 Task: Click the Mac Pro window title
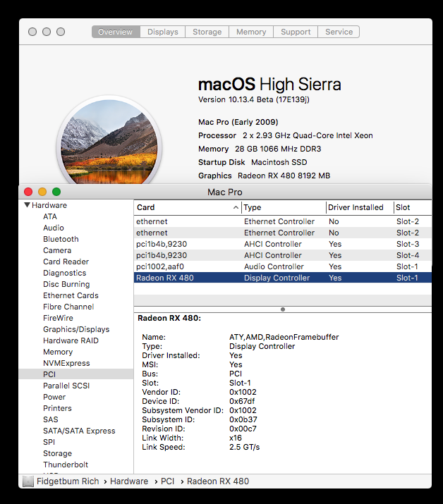tap(225, 192)
